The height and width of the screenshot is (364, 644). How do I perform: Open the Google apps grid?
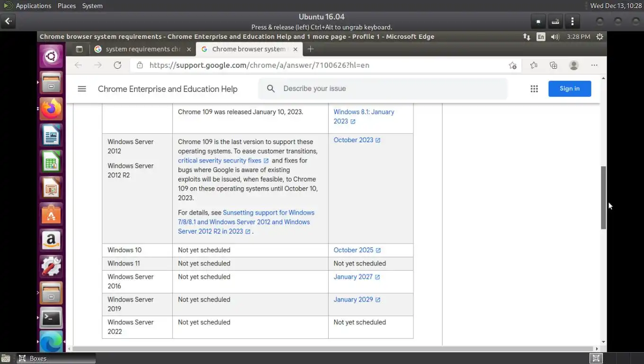point(534,89)
